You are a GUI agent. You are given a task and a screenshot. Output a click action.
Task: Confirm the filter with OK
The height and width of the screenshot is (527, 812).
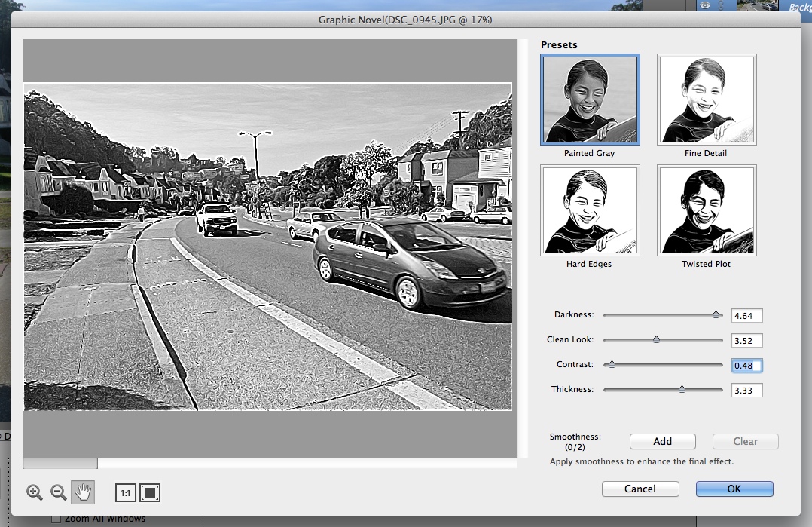point(734,489)
